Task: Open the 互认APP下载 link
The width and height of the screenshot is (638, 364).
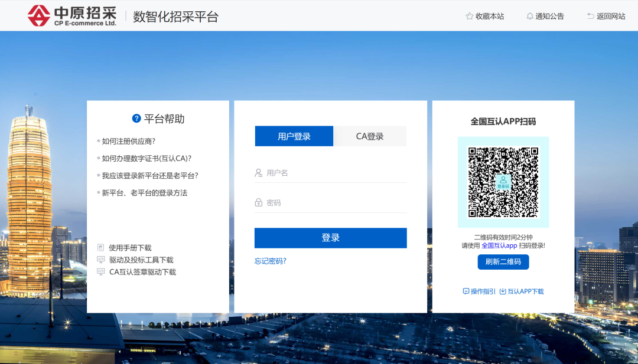Action: pos(525,291)
